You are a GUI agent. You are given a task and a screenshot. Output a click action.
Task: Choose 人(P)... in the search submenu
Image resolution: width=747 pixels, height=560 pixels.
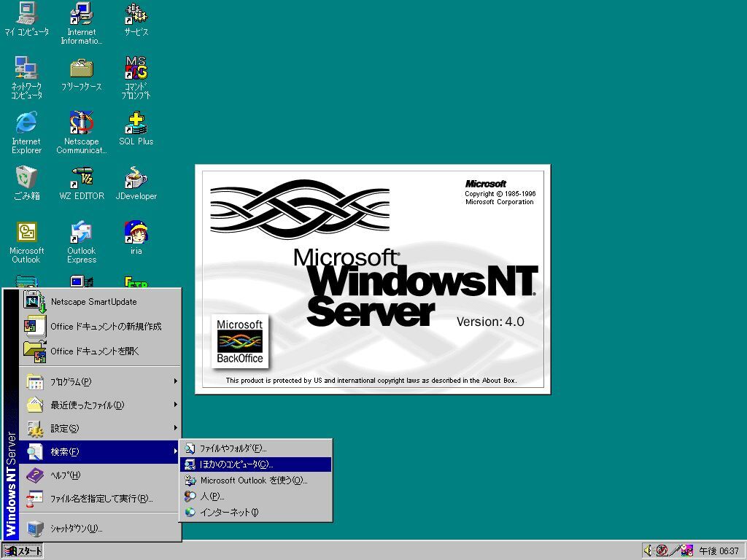tap(256, 496)
